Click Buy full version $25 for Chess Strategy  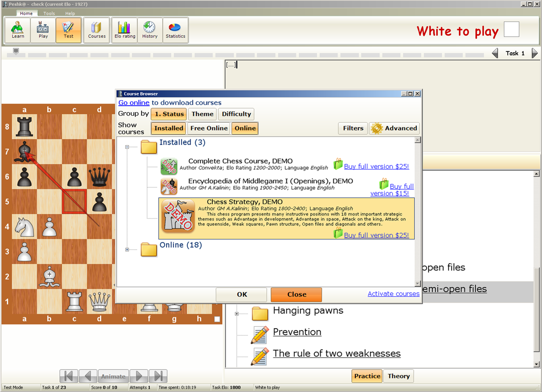point(376,235)
